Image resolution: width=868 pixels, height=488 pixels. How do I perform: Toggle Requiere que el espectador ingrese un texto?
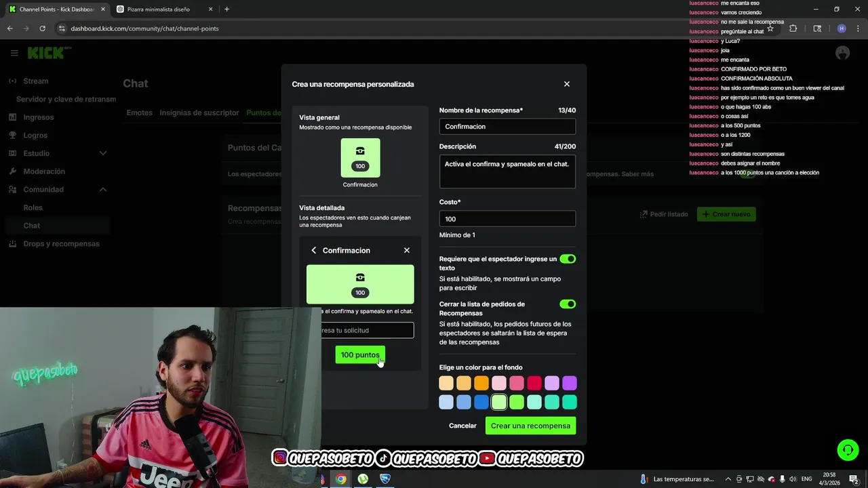(568, 259)
